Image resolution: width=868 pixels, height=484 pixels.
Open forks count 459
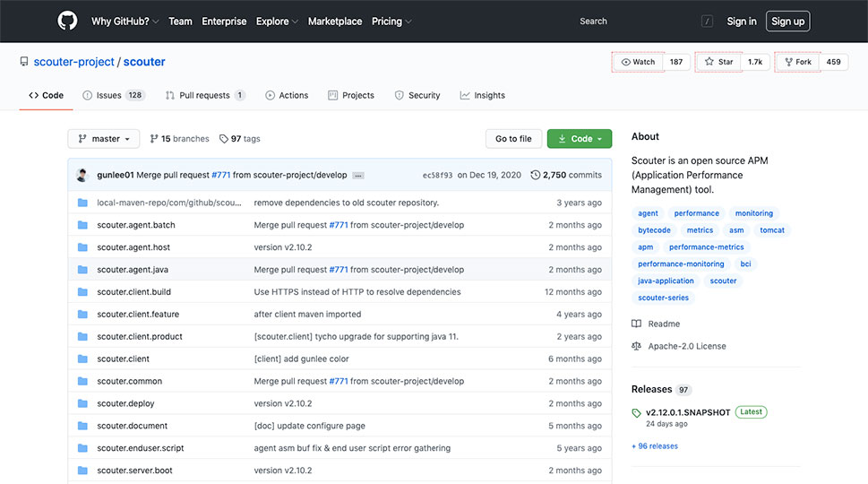pos(833,62)
